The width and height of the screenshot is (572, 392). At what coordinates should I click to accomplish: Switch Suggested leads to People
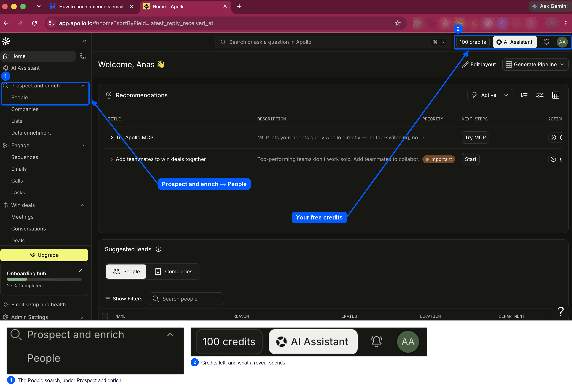(x=126, y=271)
